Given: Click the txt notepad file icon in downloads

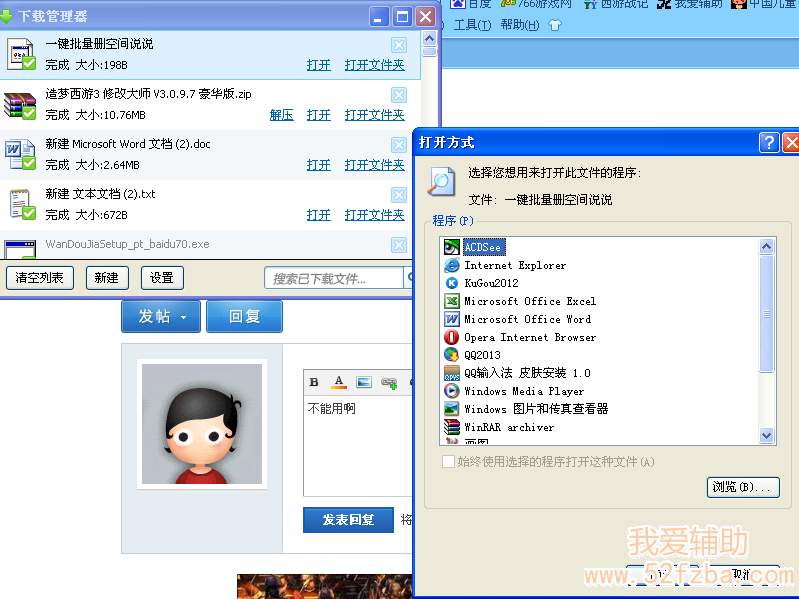Looking at the screenshot, I should click(x=22, y=204).
